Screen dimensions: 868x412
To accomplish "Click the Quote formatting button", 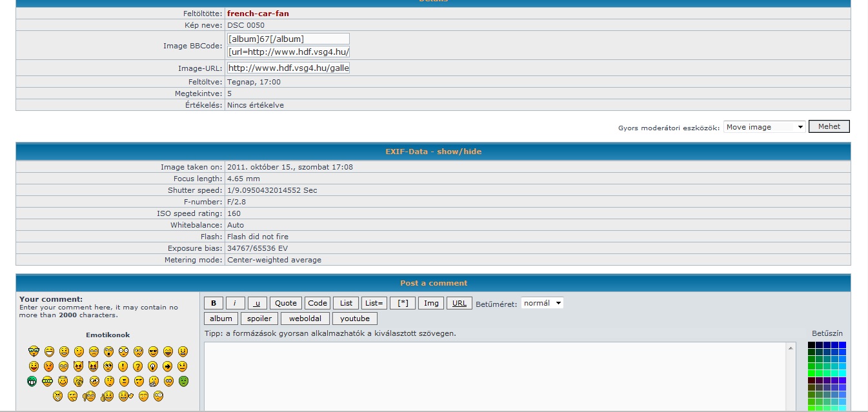I will click(x=286, y=303).
